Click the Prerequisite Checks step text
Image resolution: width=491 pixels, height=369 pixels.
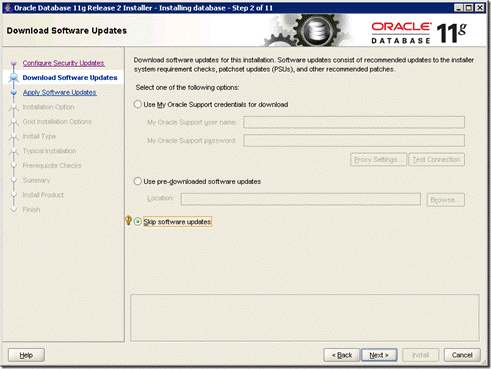pyautogui.click(x=52, y=166)
